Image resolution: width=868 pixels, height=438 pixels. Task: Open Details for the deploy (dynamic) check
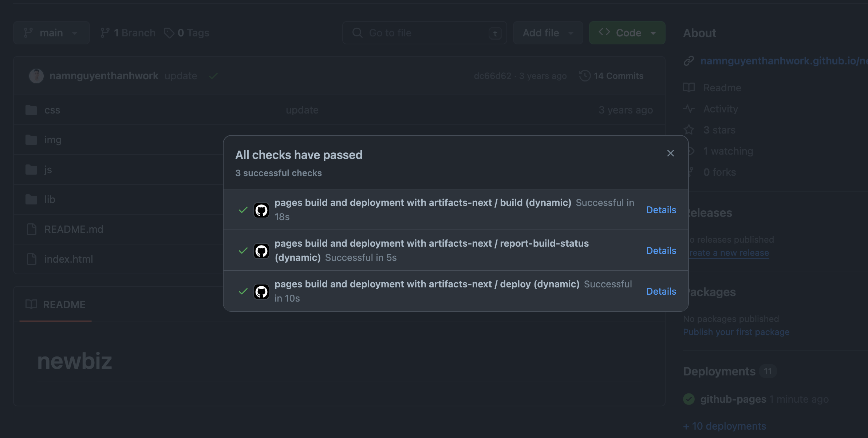(661, 291)
